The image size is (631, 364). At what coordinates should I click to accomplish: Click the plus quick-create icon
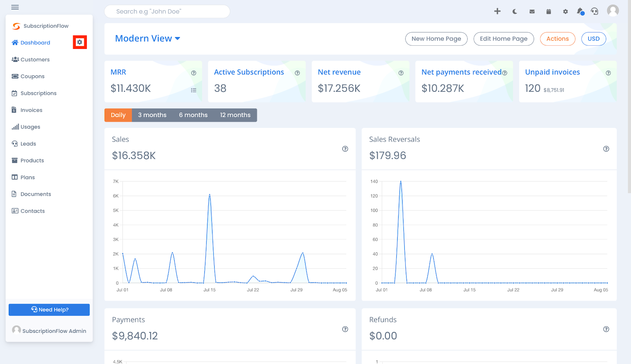point(497,11)
